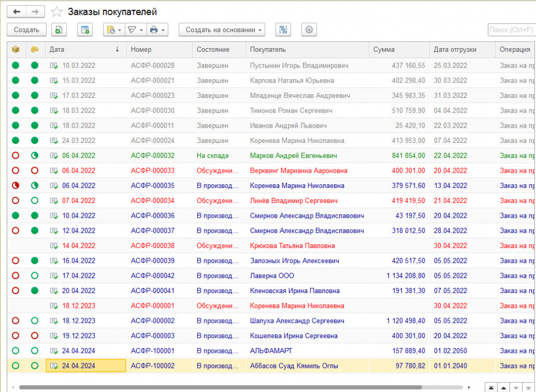
Task: Open the printer dropdown menu
Action: [x=157, y=30]
